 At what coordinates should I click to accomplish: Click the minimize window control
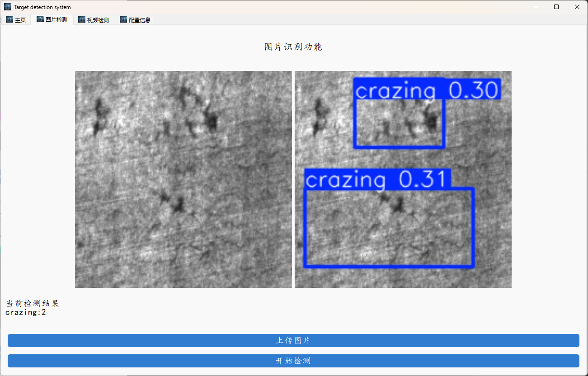[536, 7]
